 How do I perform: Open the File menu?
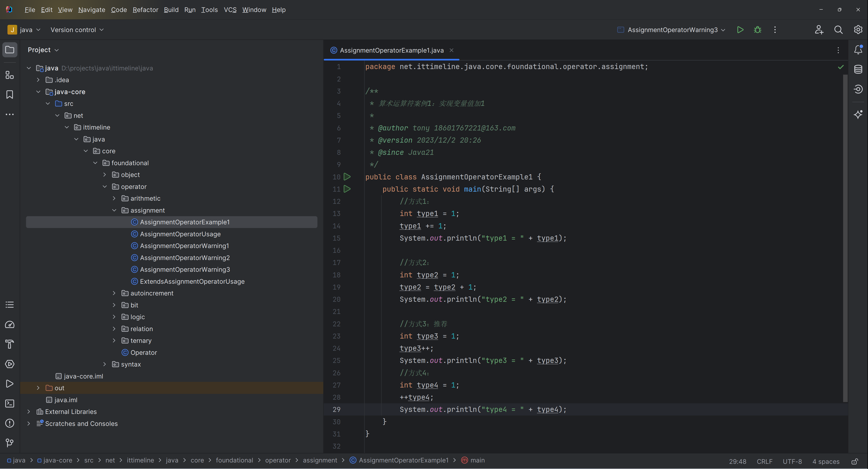click(x=30, y=10)
